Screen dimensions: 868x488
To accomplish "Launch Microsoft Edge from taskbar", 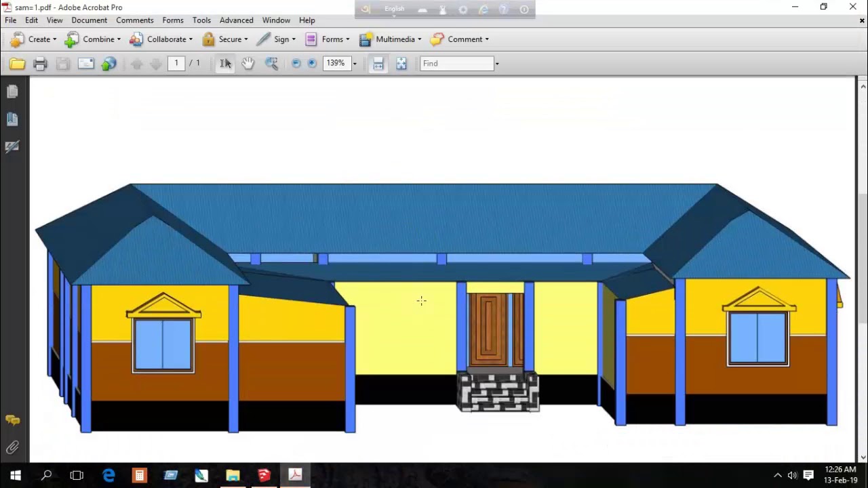I will pyautogui.click(x=108, y=475).
